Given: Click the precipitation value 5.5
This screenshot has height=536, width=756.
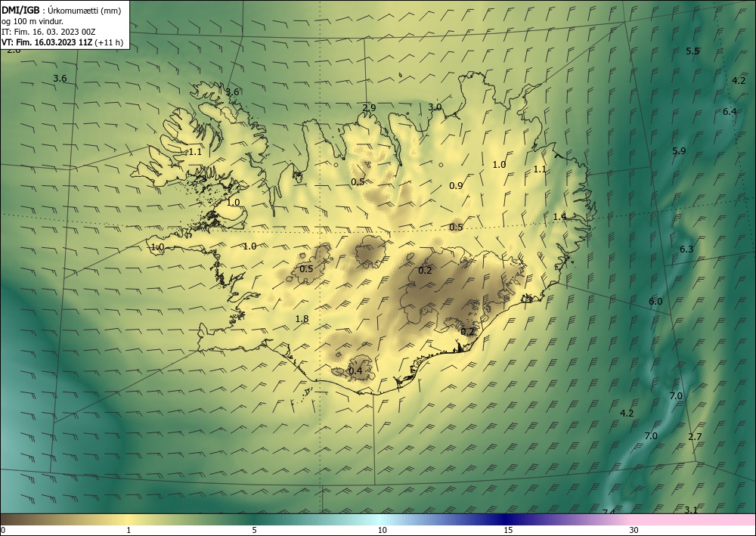Looking at the screenshot, I should point(692,51).
